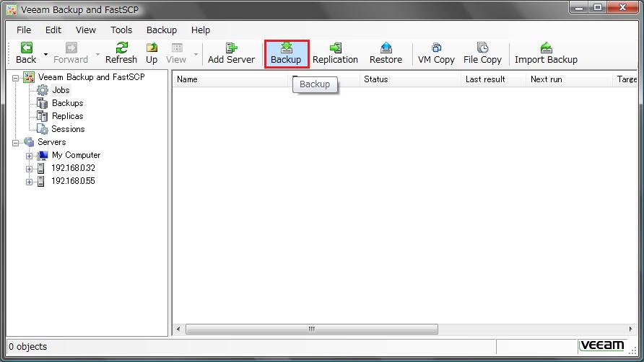Open the Help menu

click(x=201, y=30)
